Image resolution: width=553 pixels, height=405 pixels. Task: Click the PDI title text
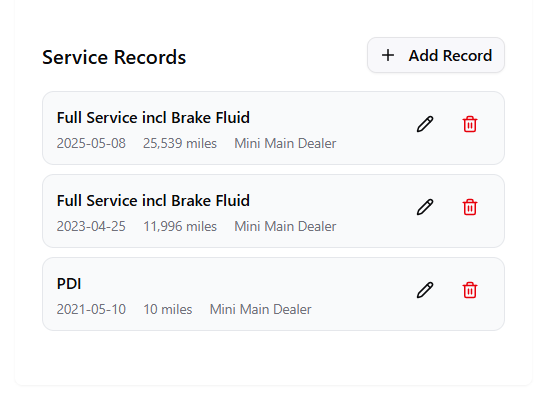pyautogui.click(x=69, y=284)
